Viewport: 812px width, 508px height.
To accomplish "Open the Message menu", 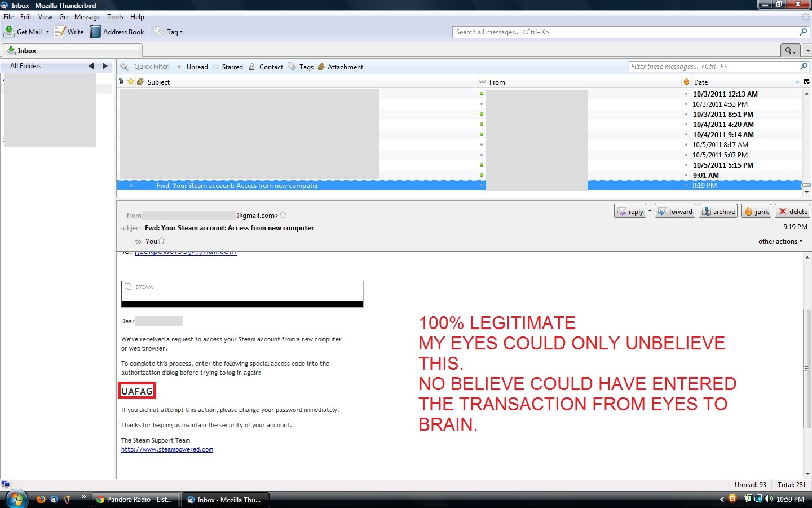I will point(87,17).
